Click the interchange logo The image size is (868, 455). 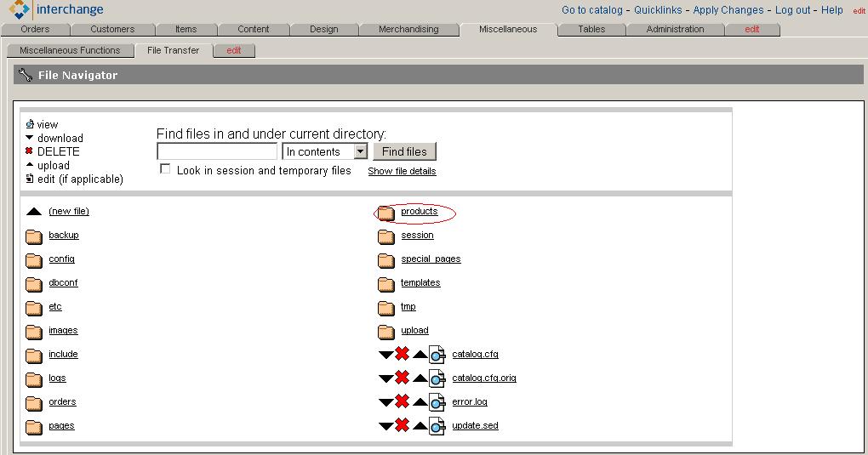(x=56, y=9)
